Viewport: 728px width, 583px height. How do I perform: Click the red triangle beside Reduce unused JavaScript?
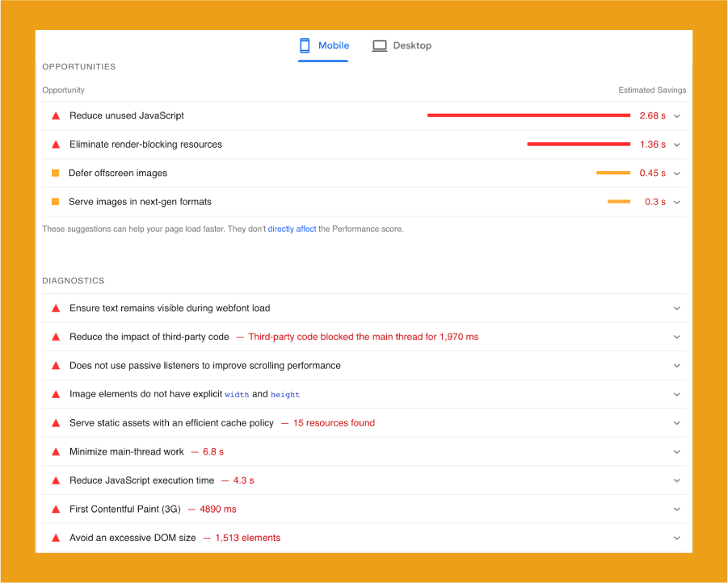(x=55, y=115)
